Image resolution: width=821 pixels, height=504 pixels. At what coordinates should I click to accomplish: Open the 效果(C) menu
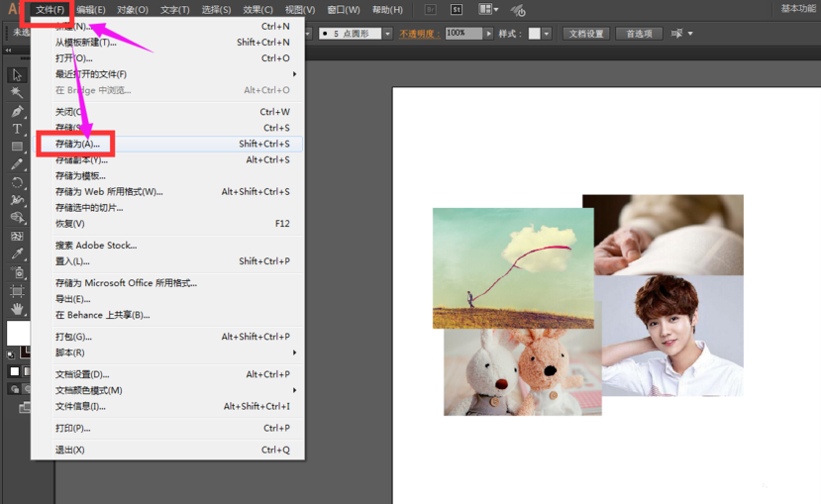pos(257,10)
